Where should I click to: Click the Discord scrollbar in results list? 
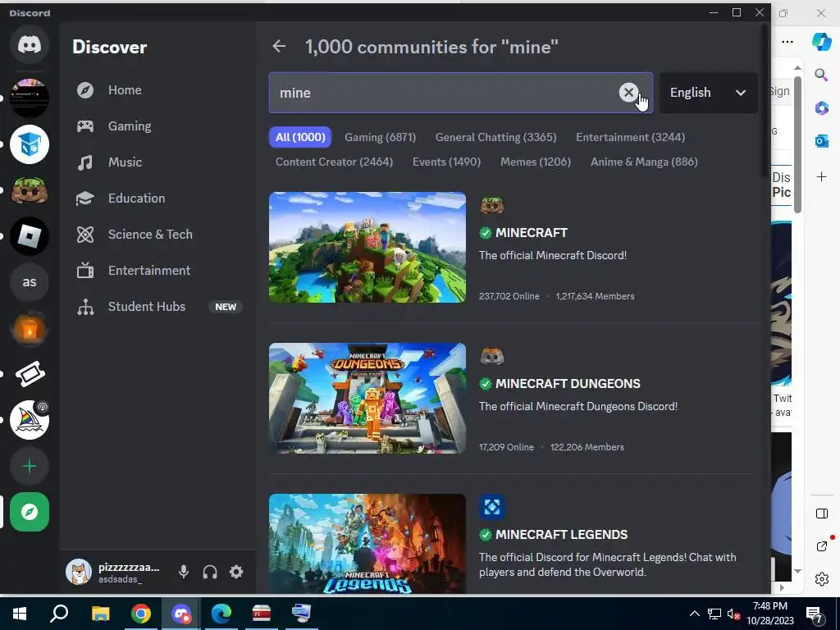[x=764, y=102]
